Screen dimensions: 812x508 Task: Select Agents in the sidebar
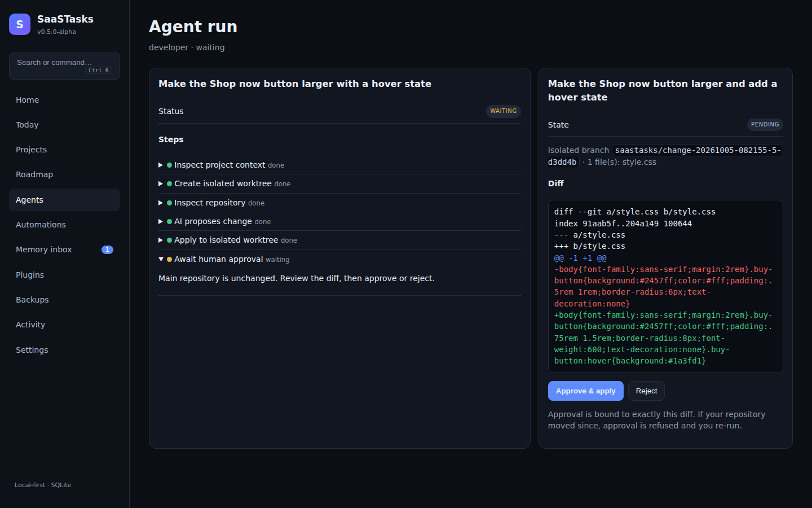pyautogui.click(x=64, y=200)
